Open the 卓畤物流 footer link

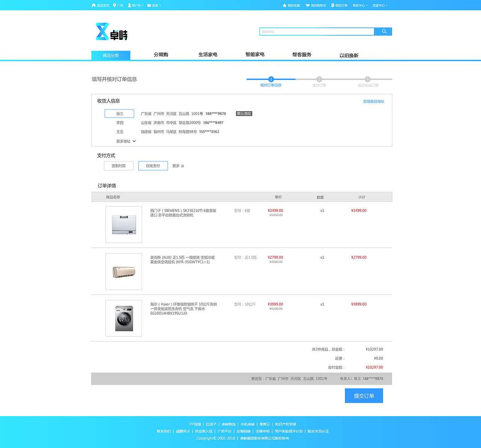coord(228,424)
